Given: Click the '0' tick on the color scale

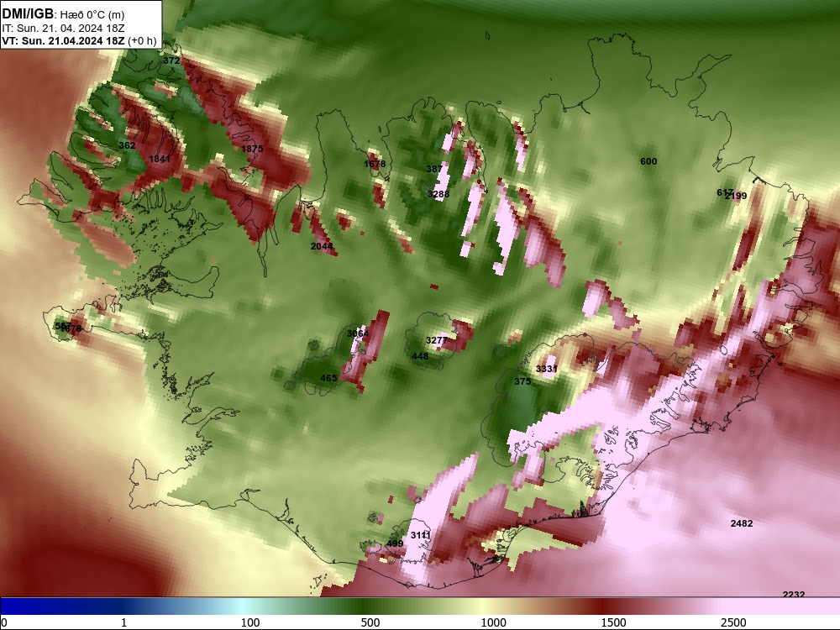Looking at the screenshot, I should 5,622.
